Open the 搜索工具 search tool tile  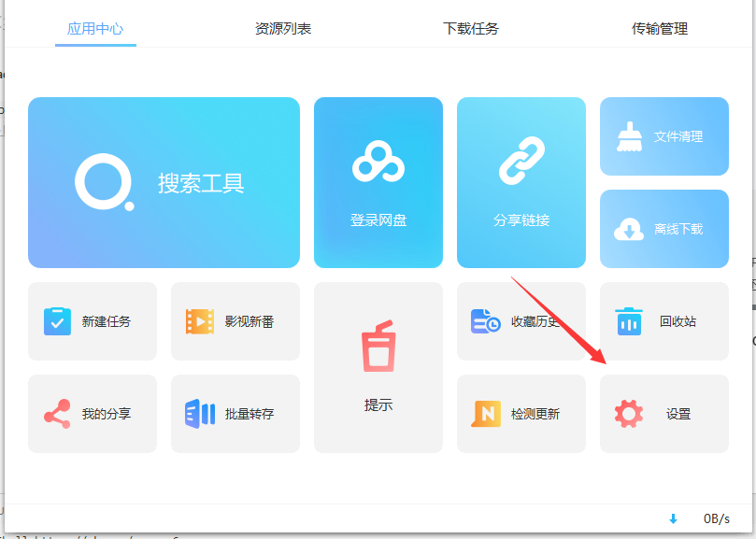click(164, 183)
